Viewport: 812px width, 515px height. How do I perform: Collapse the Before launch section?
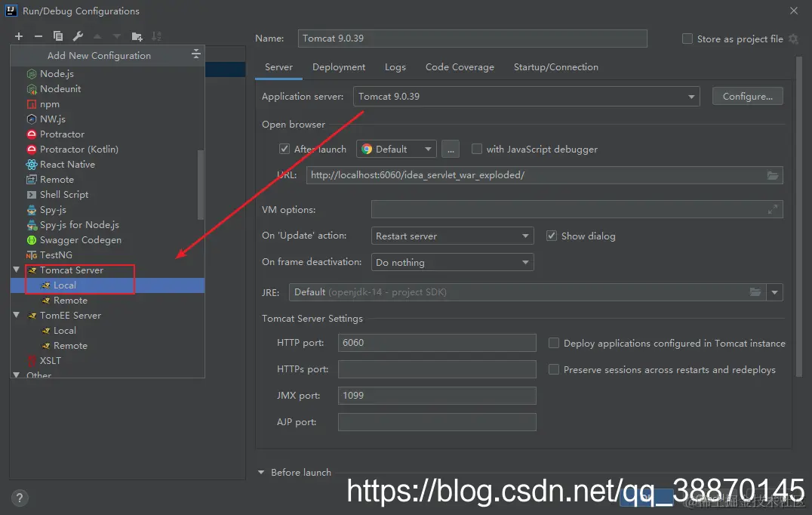click(261, 473)
